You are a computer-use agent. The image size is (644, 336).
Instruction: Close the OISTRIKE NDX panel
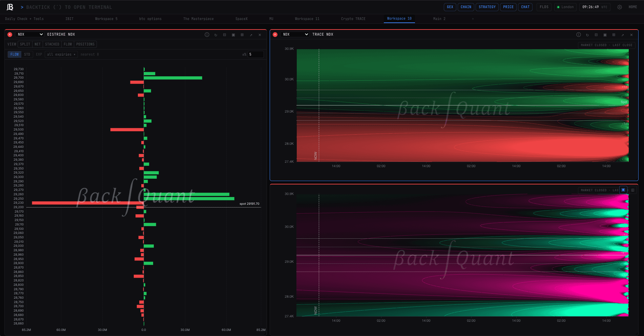[x=260, y=35]
